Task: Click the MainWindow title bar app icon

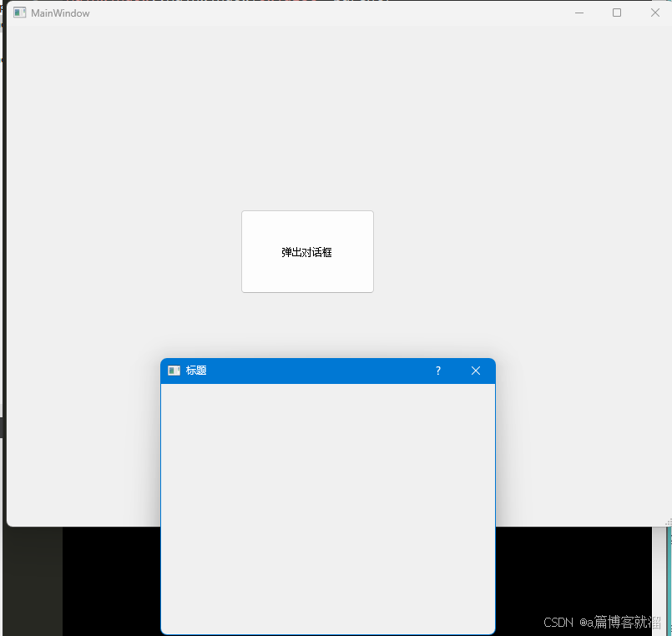Action: click(20, 13)
